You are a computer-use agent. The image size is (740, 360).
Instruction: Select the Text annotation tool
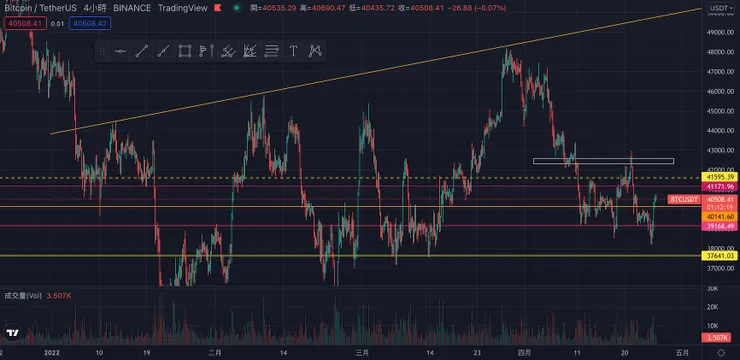(293, 51)
